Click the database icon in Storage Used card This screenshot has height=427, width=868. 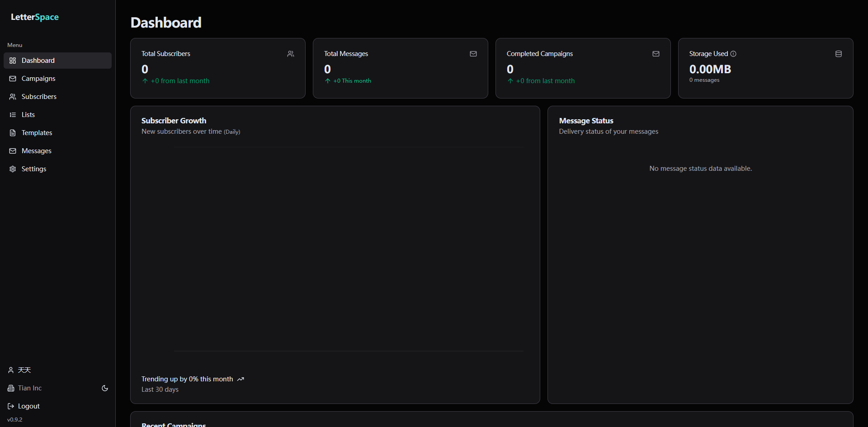point(839,54)
